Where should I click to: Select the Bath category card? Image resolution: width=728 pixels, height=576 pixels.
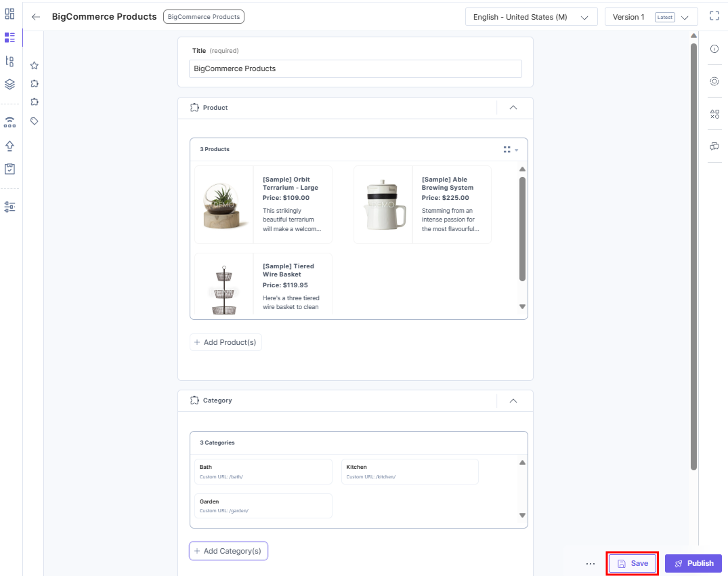coord(263,471)
